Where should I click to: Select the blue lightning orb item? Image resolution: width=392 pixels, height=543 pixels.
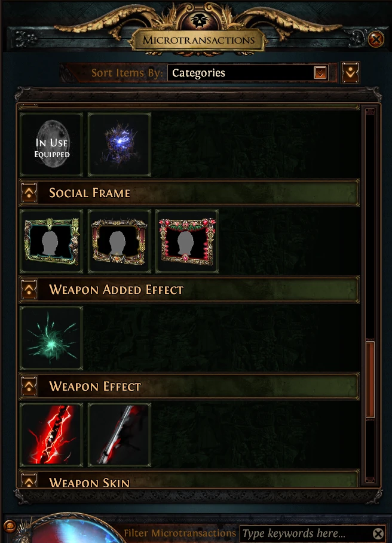(x=120, y=145)
